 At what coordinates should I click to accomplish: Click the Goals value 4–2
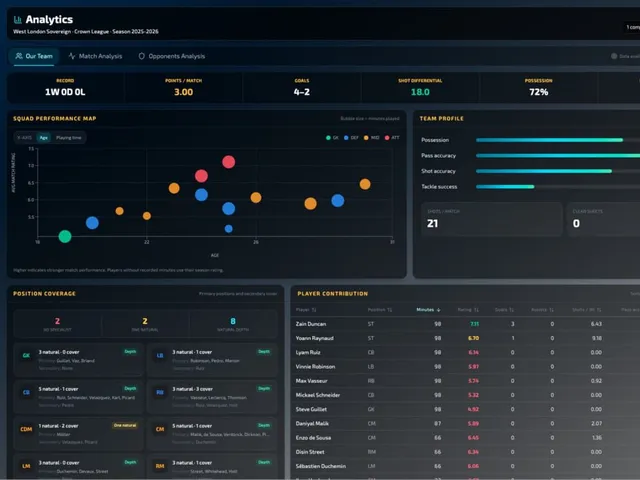pyautogui.click(x=302, y=92)
